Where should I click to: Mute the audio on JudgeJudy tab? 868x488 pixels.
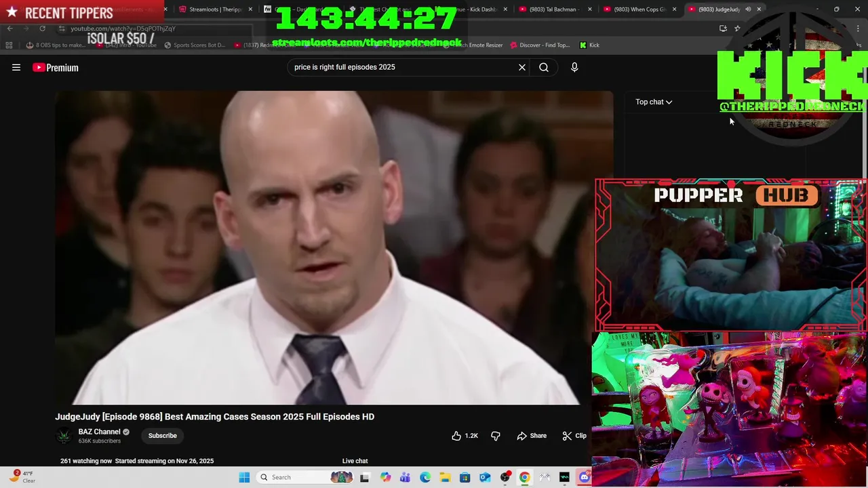(748, 9)
